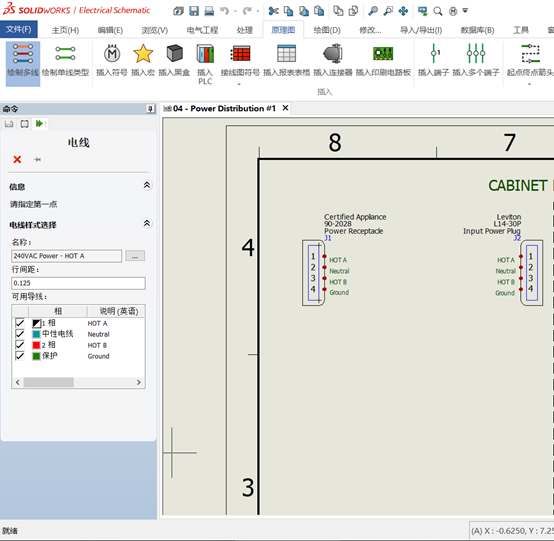The width and height of the screenshot is (554, 541).
Task: Toggle the Neutral wire checkbox
Action: click(20, 334)
